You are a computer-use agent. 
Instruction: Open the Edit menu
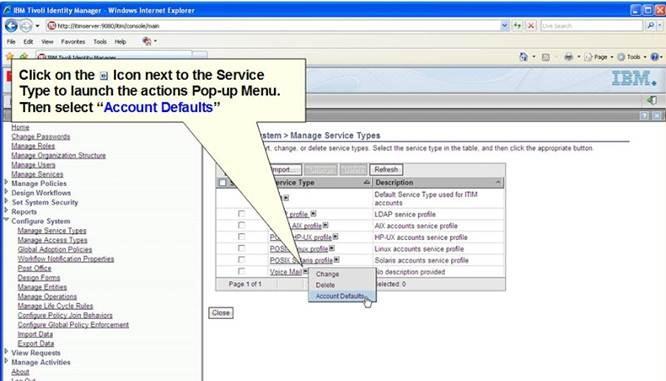(x=28, y=42)
